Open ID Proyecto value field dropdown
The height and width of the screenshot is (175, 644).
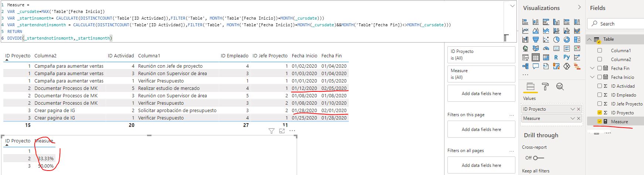point(572,109)
